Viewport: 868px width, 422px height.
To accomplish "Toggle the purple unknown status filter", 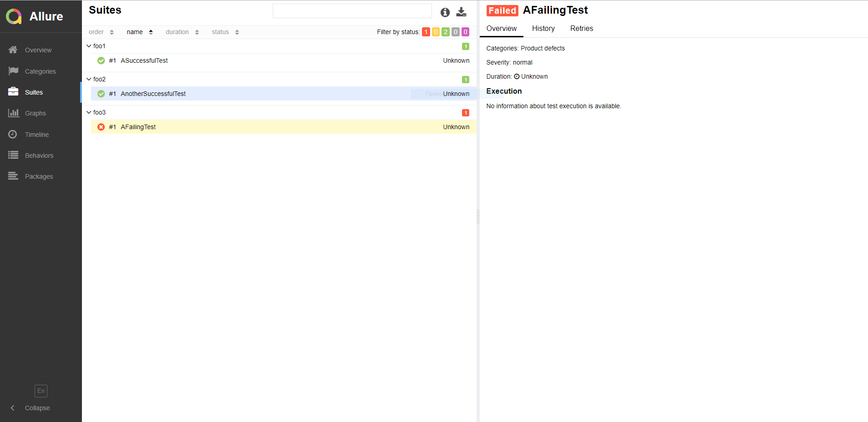I will click(x=465, y=32).
